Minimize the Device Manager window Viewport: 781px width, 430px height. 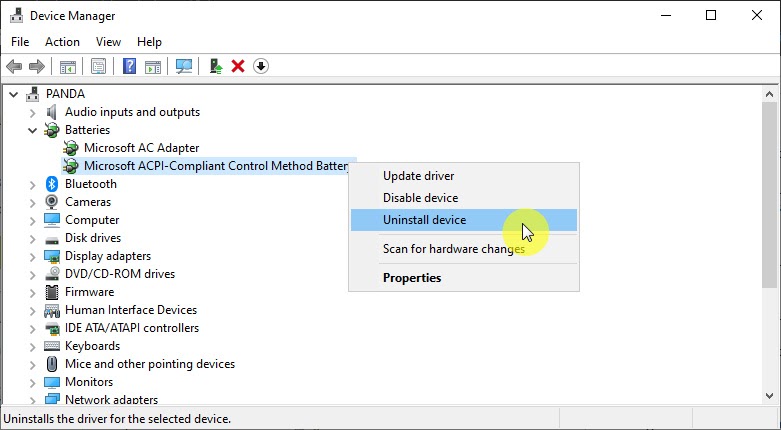(x=665, y=15)
